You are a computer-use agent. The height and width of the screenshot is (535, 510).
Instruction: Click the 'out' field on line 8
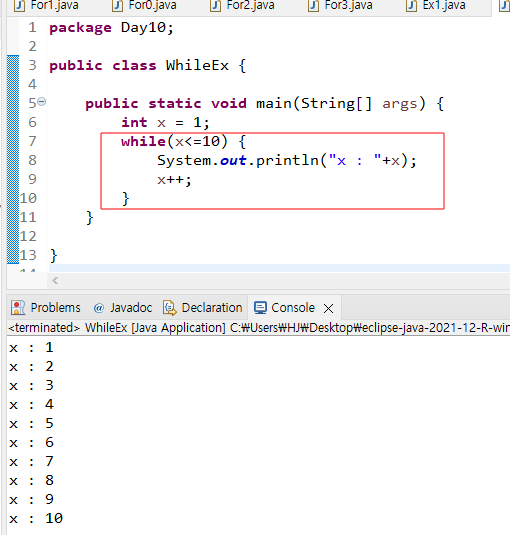[233, 161]
